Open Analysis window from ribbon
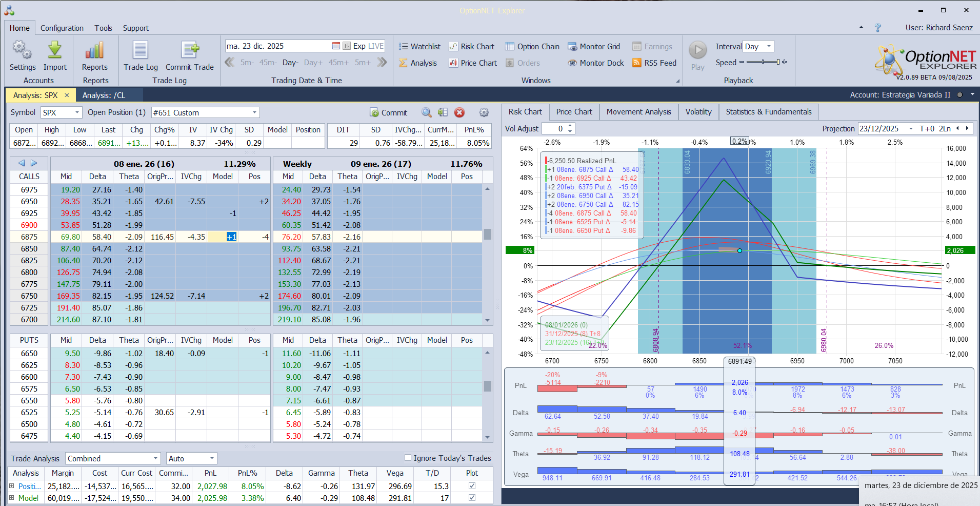 (x=418, y=63)
